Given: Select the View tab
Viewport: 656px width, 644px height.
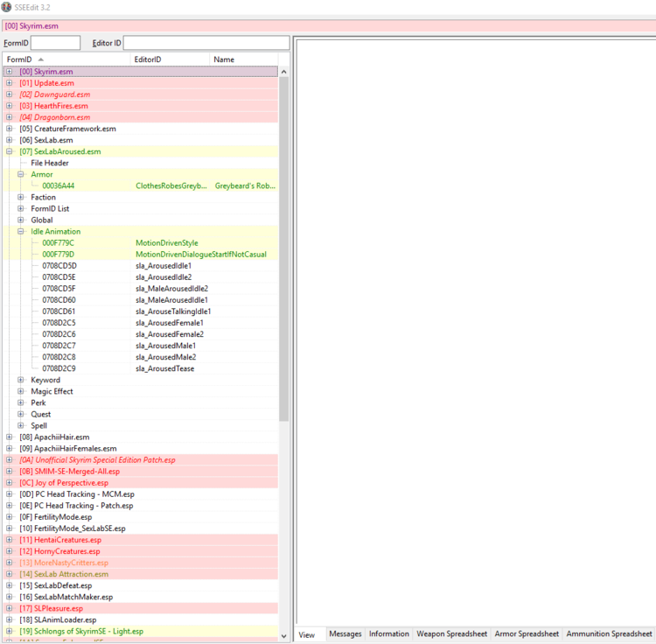Looking at the screenshot, I should [307, 634].
